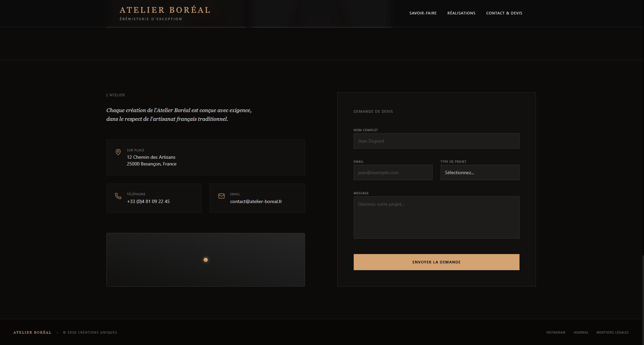Screen dimensions: 644x345
Task: Click the telephone handset icon
Action: [118, 196]
